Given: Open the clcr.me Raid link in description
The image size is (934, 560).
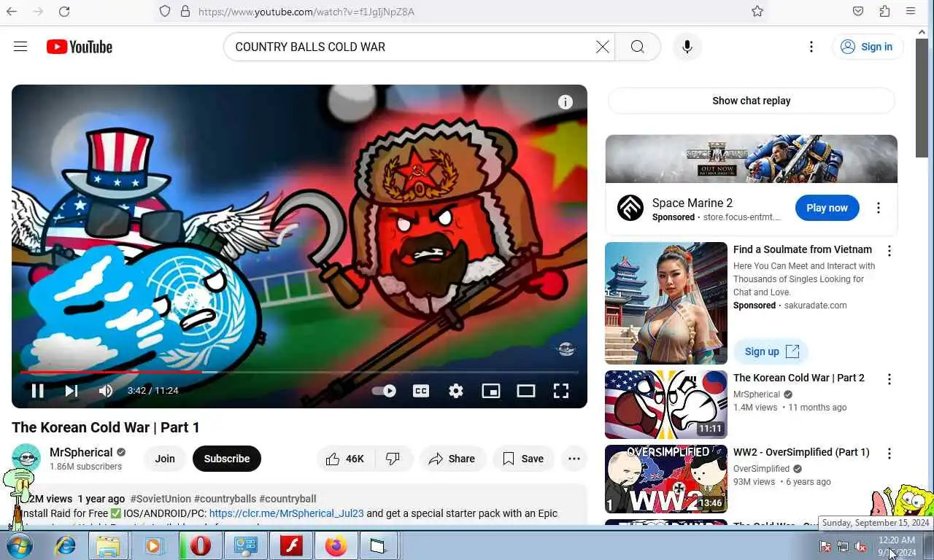Looking at the screenshot, I should (287, 513).
